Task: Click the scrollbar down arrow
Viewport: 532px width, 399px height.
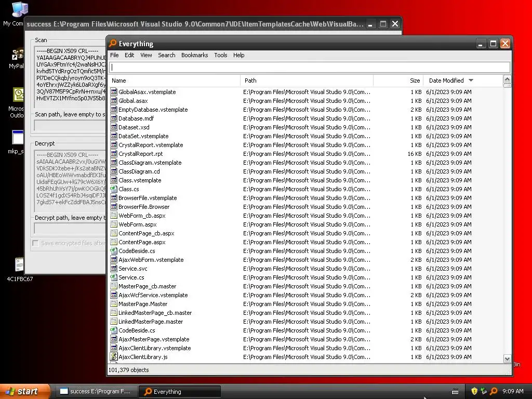Action: tap(507, 358)
